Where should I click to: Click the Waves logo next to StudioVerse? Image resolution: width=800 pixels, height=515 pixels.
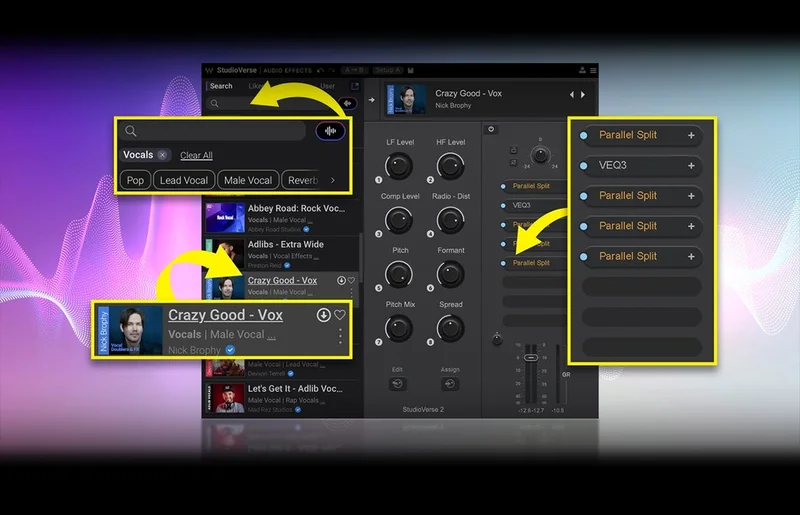tap(209, 70)
